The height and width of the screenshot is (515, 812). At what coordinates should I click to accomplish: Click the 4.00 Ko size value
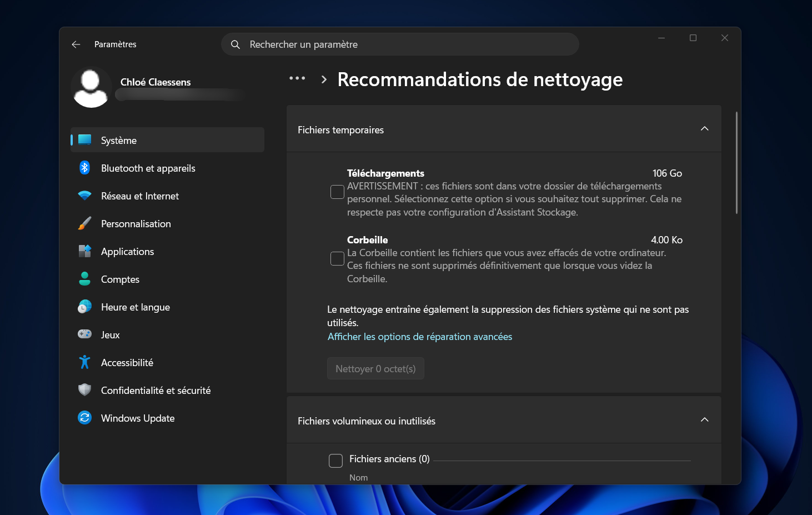666,240
